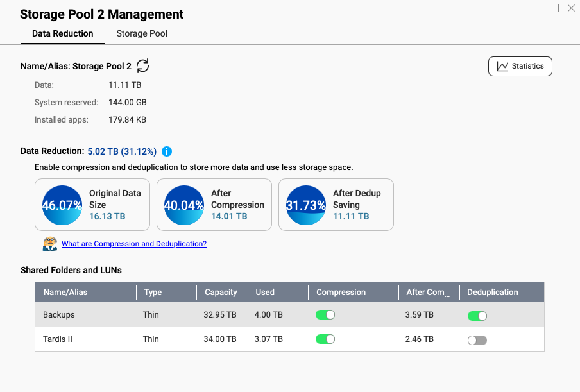580x392 pixels.
Task: Click the truncated After Com... column header
Action: (x=425, y=292)
